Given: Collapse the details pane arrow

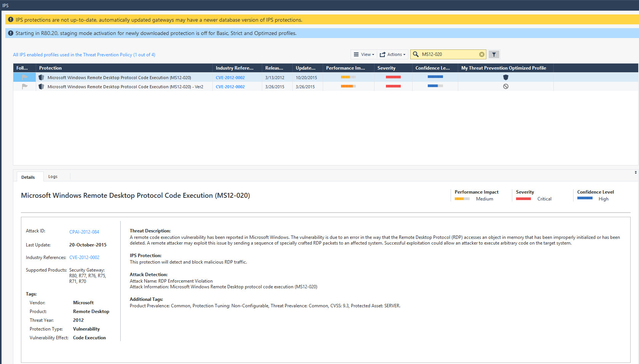Looking at the screenshot, I should click(x=636, y=173).
